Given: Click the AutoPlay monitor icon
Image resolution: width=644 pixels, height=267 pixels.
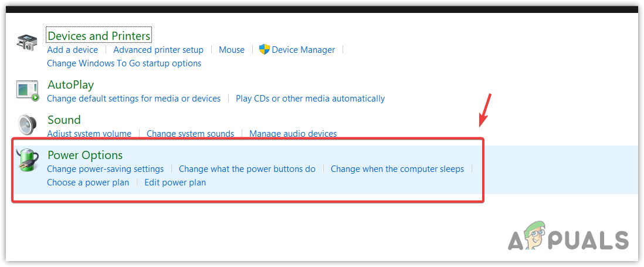Looking at the screenshot, I should click(x=27, y=90).
